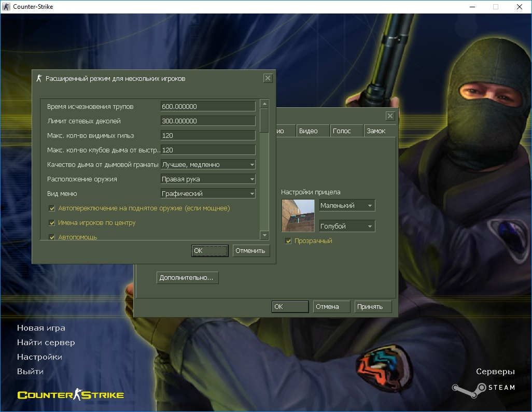Open menu type dropdown 'Графический'
Screen dimensions: 532x412
coord(208,194)
